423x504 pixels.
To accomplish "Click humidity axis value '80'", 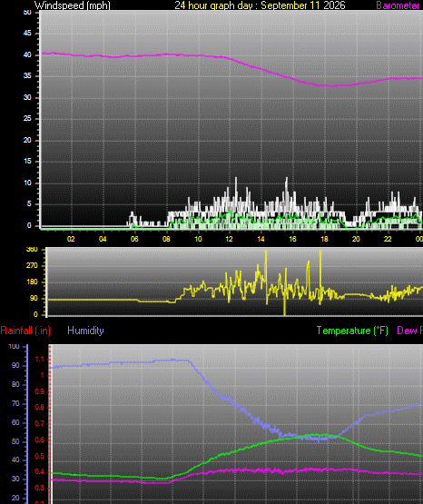I will 15,384.
